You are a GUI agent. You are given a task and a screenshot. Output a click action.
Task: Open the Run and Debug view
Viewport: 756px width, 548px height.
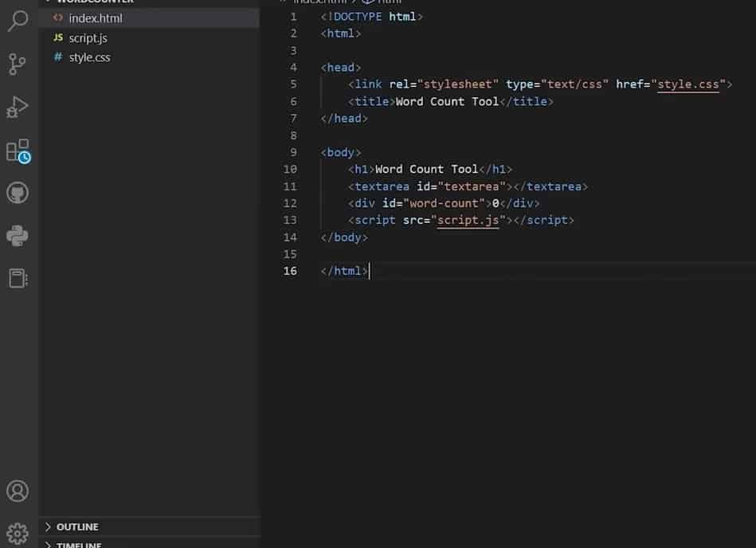click(18, 107)
